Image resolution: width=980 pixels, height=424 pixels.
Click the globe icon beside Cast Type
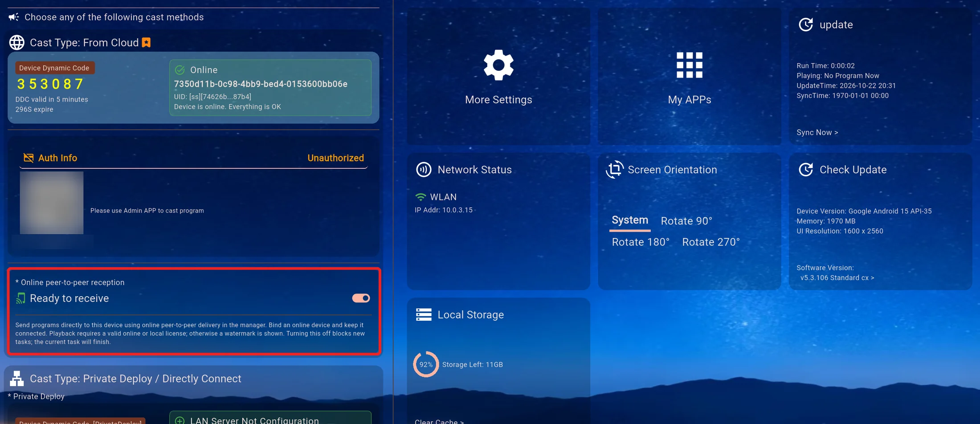point(17,43)
